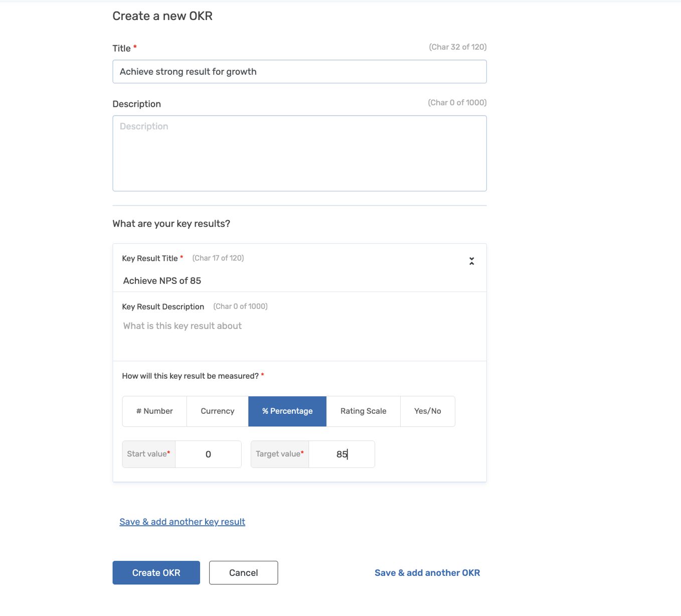Click the collapse chevron icon on the key result
The width and height of the screenshot is (681, 616).
click(x=471, y=261)
